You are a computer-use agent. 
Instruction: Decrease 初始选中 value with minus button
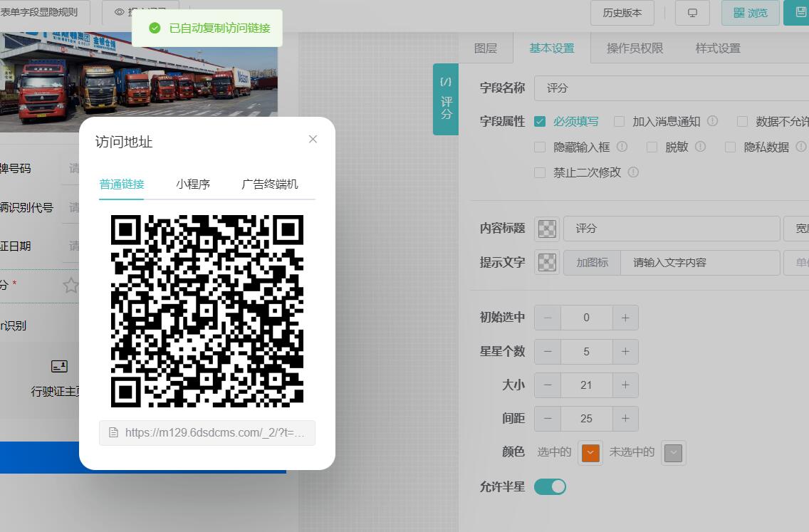coord(548,318)
